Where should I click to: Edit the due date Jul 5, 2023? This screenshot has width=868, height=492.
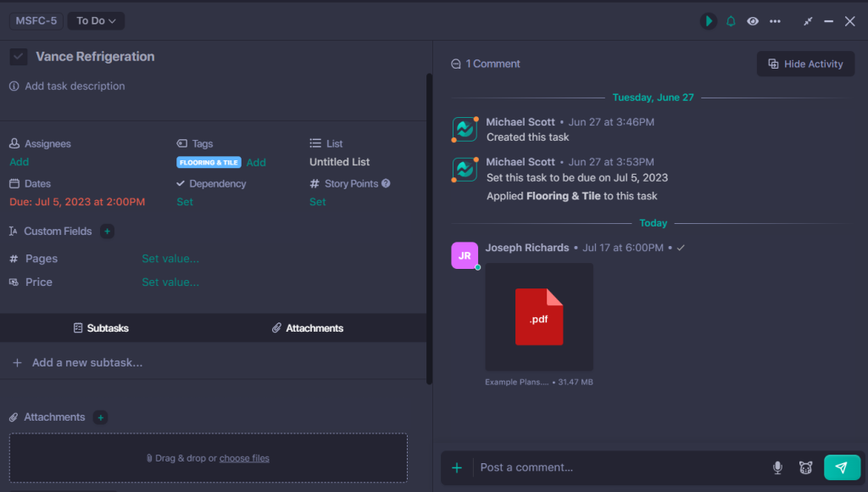coord(77,202)
